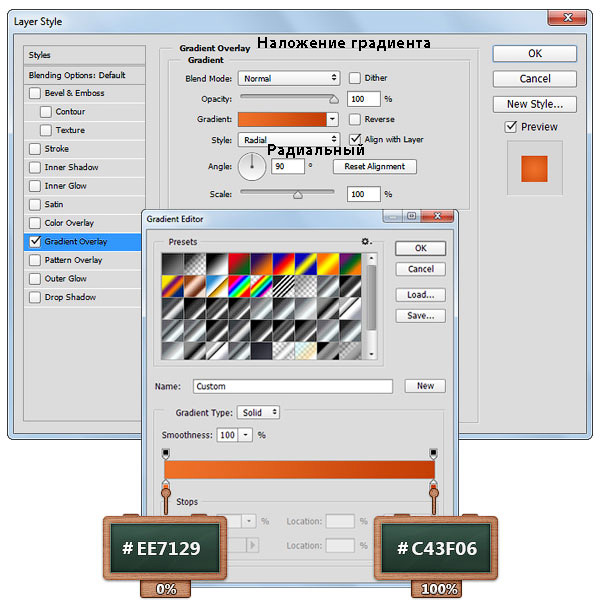Toggle the Reverse checkbox
This screenshot has width=600, height=600.
(x=355, y=119)
